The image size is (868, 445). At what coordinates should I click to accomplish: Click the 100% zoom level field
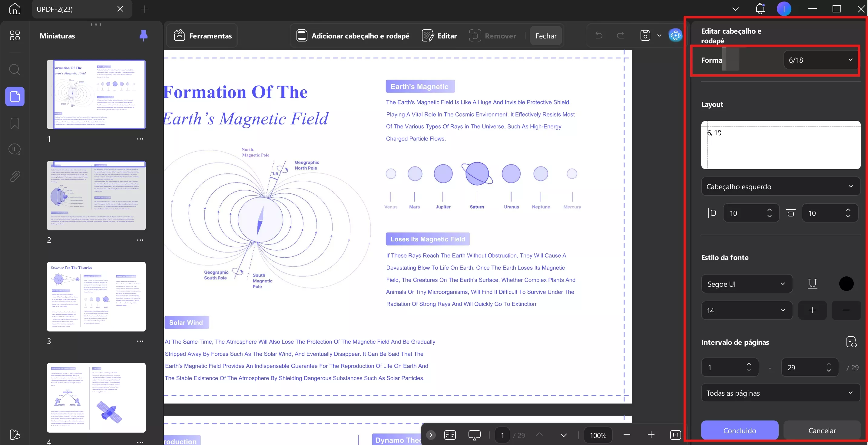pyautogui.click(x=598, y=435)
